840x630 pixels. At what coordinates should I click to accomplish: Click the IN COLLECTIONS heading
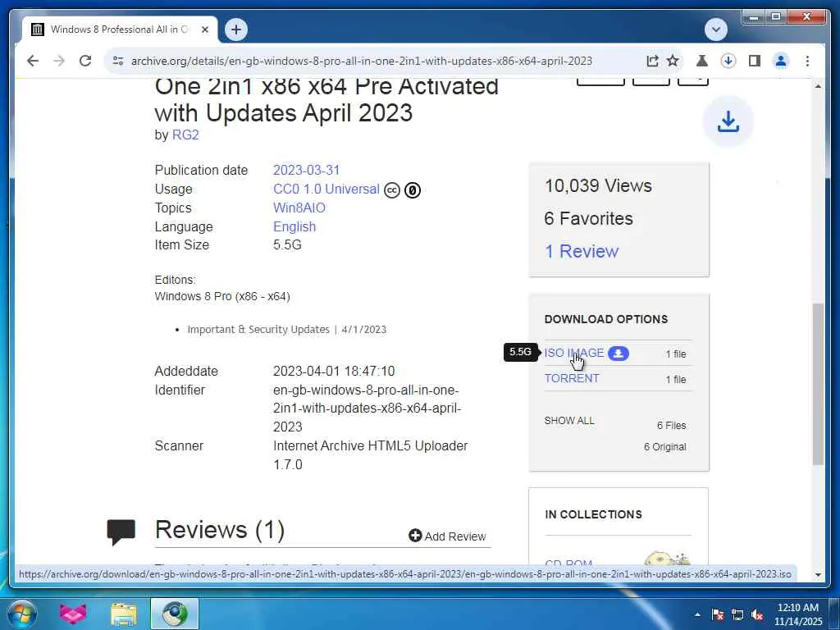pos(593,514)
